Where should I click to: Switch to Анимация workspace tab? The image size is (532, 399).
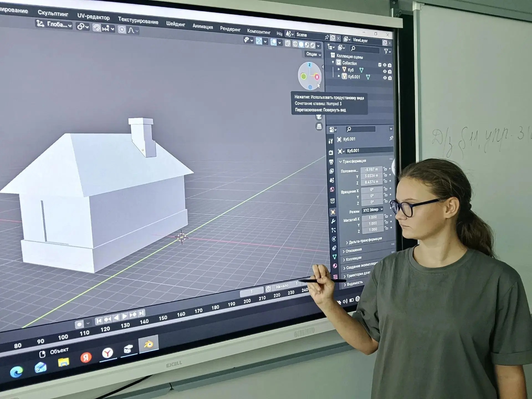(203, 26)
